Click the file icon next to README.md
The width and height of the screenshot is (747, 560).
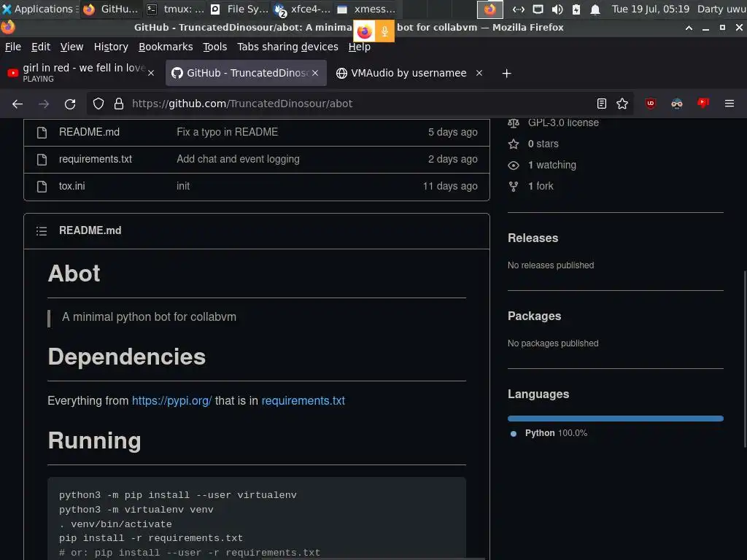pos(42,133)
